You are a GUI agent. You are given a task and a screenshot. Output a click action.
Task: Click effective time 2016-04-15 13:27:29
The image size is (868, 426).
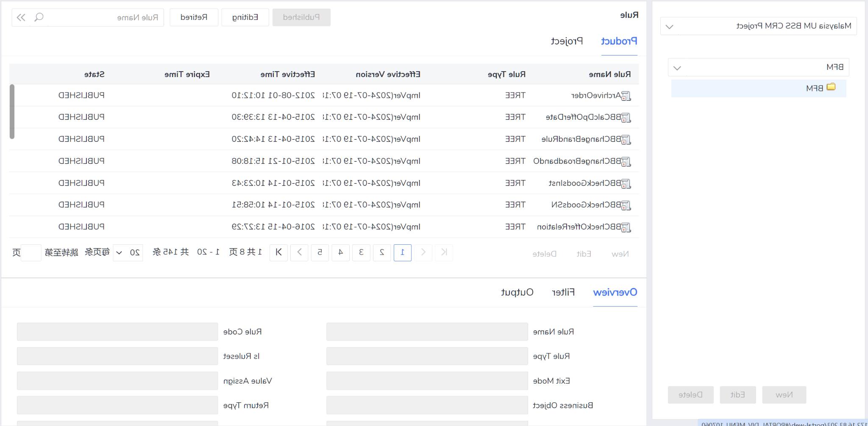273,227
